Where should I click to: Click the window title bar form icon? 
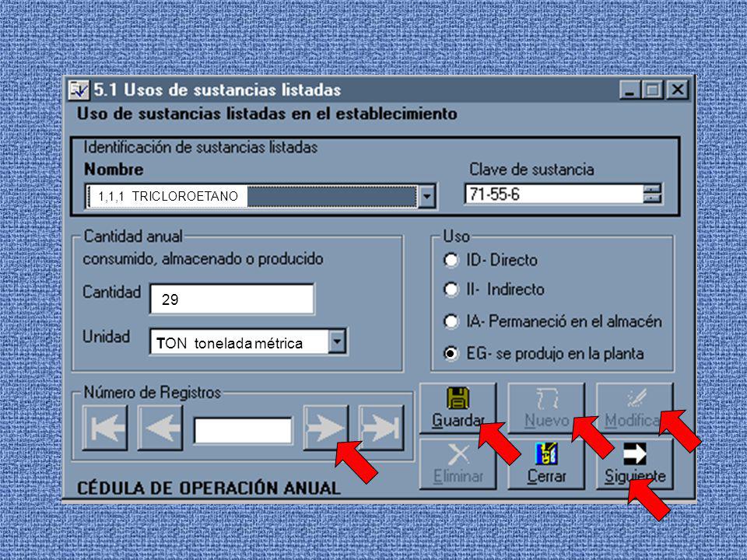79,89
